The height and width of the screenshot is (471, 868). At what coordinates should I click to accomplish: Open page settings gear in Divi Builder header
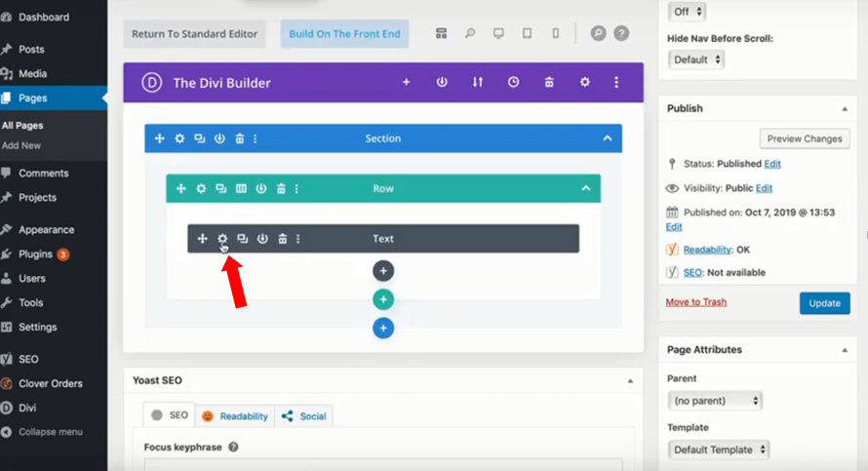584,83
